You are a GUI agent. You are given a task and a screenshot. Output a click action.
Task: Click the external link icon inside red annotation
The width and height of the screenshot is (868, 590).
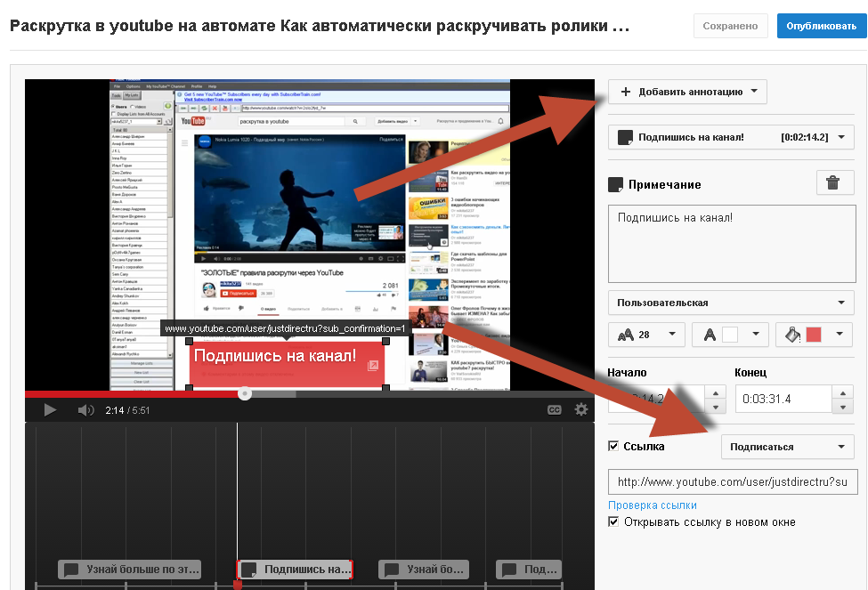372,365
